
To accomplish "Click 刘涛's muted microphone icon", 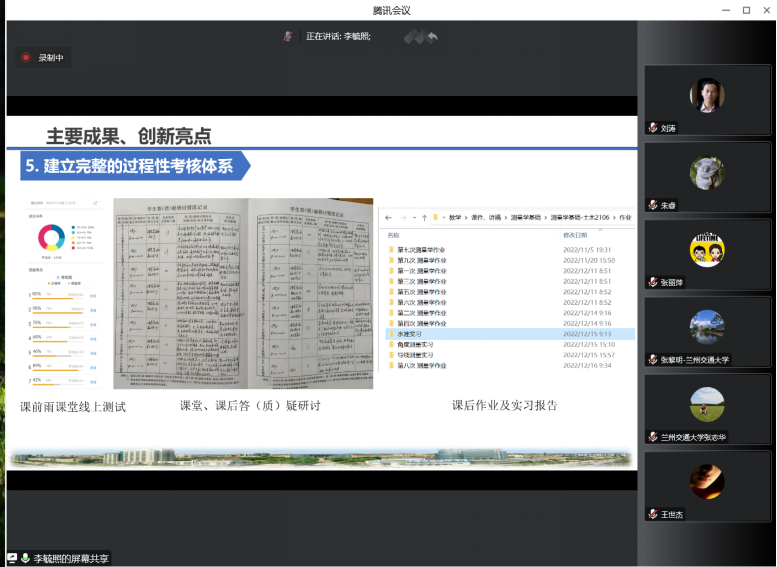I will (x=653, y=128).
